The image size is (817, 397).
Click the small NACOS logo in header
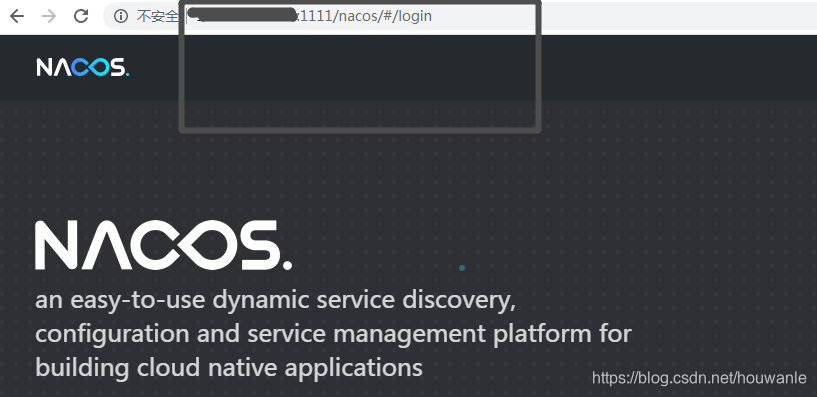click(x=82, y=67)
